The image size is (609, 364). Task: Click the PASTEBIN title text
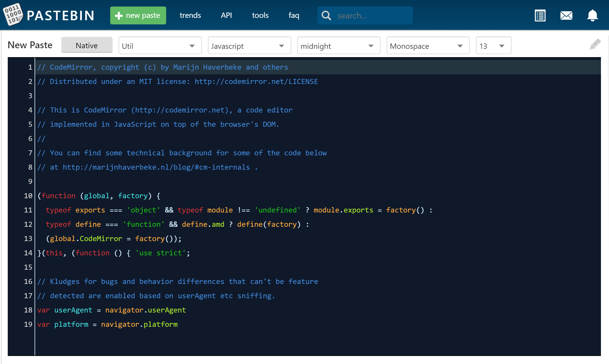61,15
